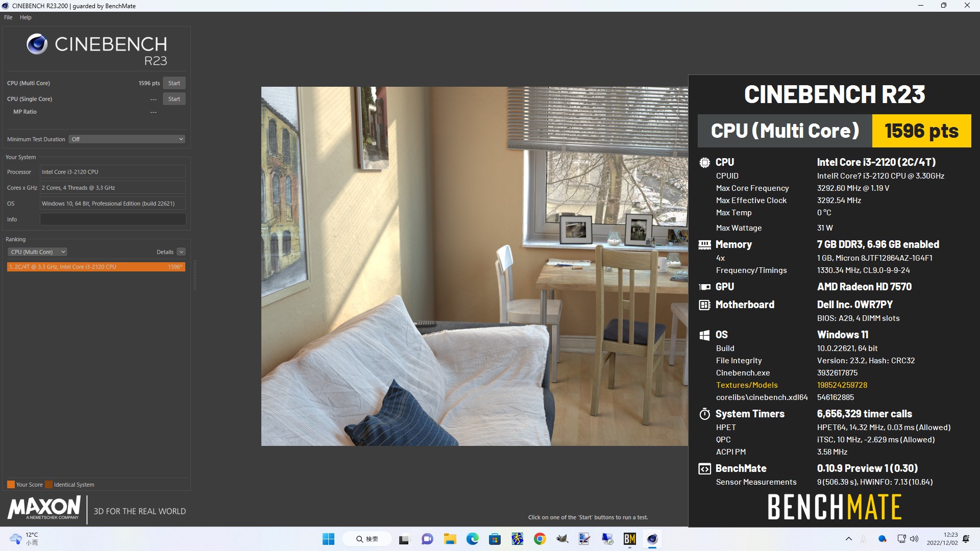The height and width of the screenshot is (551, 980).
Task: Click the Cores x GHz field
Action: (112, 188)
